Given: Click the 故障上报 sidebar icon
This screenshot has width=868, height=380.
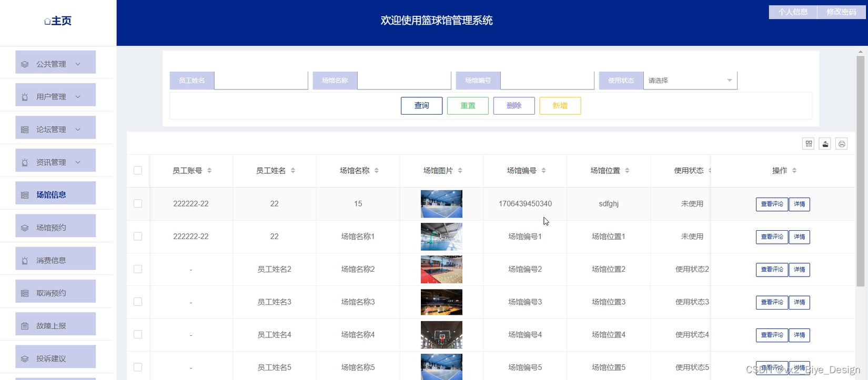Looking at the screenshot, I should pos(25,326).
